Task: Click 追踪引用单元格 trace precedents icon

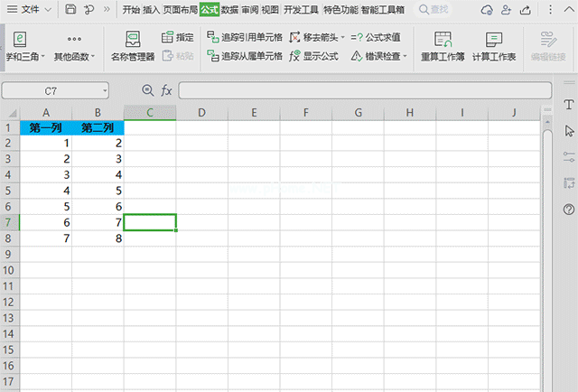Action: tap(213, 36)
